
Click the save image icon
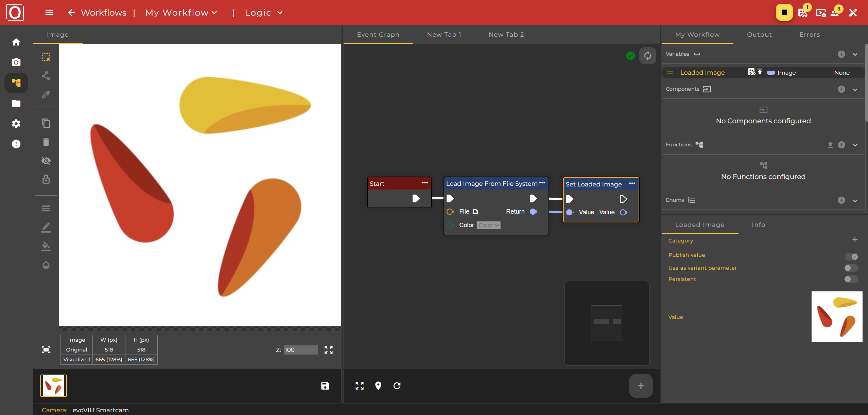(325, 386)
